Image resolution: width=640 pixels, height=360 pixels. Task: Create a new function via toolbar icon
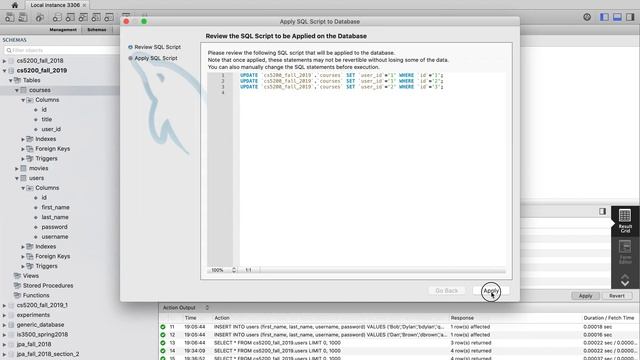coord(109,18)
